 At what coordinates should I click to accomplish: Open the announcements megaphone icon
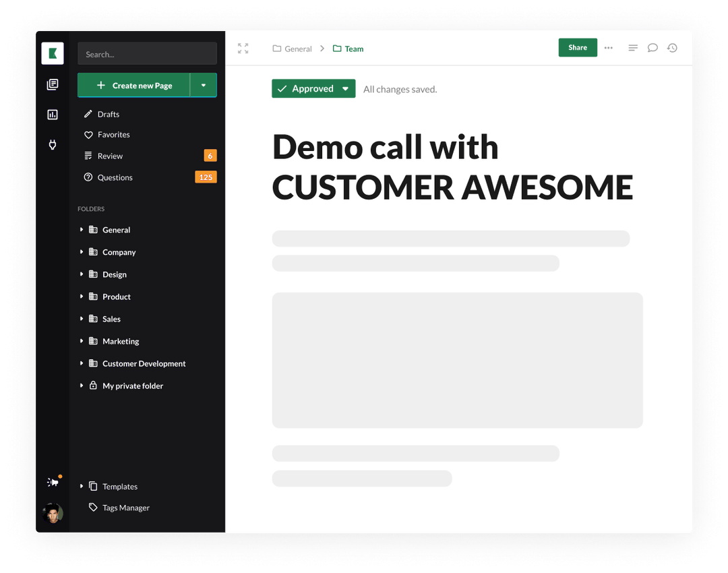tap(53, 482)
